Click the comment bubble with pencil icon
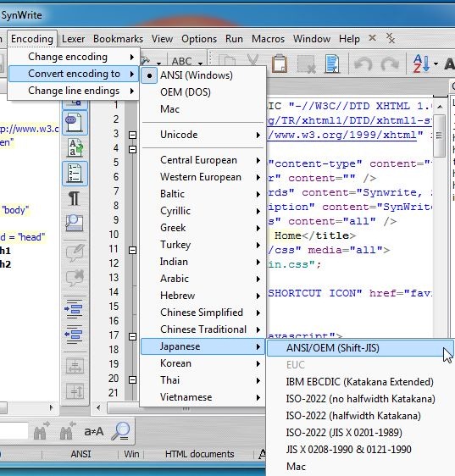 click(75, 252)
